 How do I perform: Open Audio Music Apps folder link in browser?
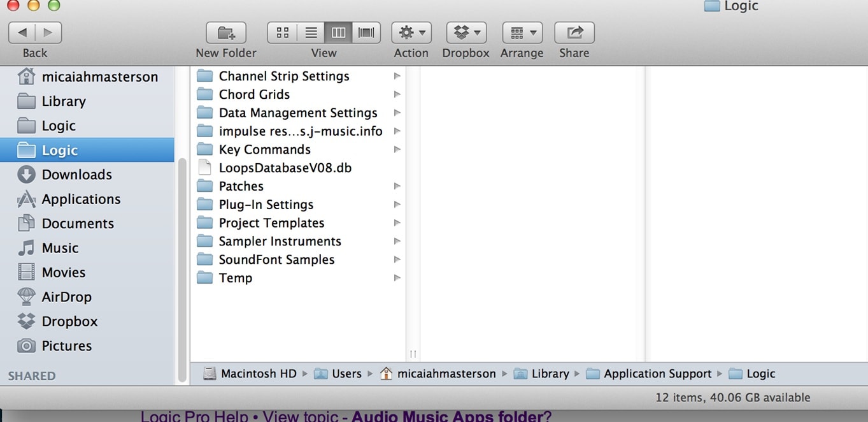[452, 417]
